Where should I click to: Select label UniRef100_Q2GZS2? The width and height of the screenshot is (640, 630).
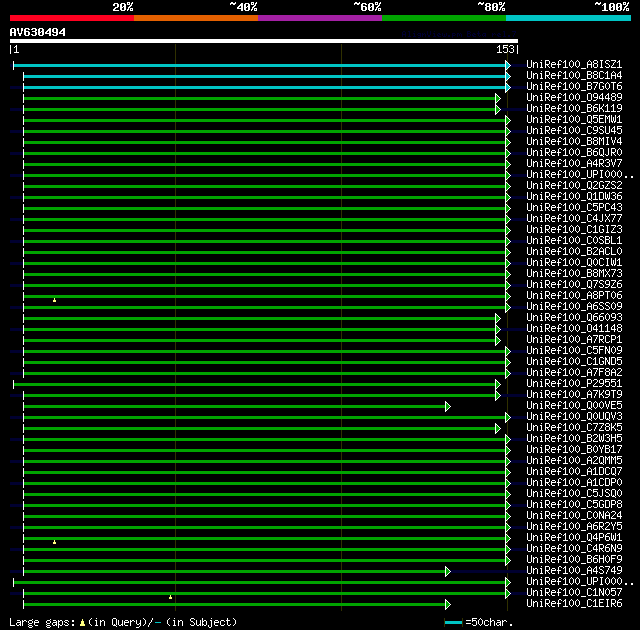coord(574,186)
